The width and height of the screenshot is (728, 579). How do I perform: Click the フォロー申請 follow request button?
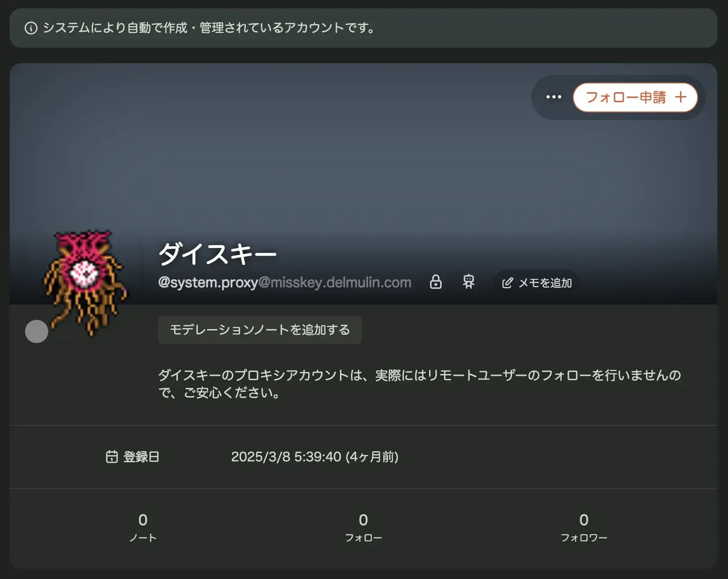pyautogui.click(x=635, y=97)
